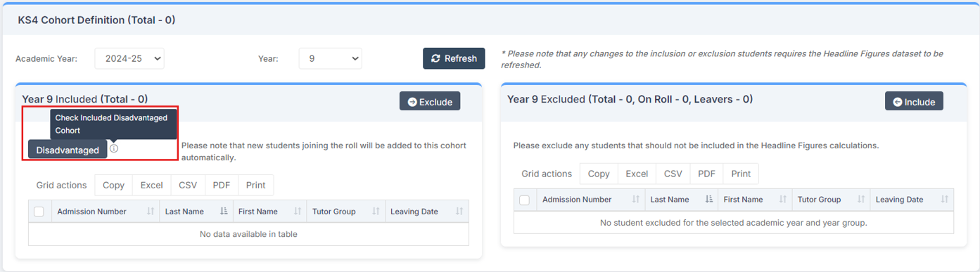Screen dimensions: 980x272
Task: Click the Refresh button
Action: pyautogui.click(x=454, y=58)
